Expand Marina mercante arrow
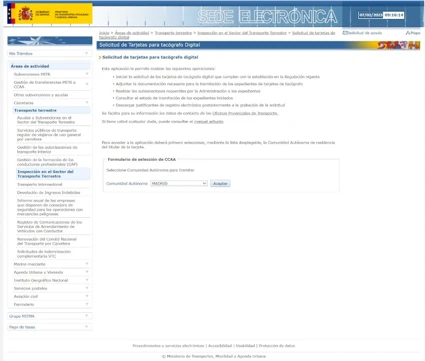The image size is (425, 361). click(87, 264)
